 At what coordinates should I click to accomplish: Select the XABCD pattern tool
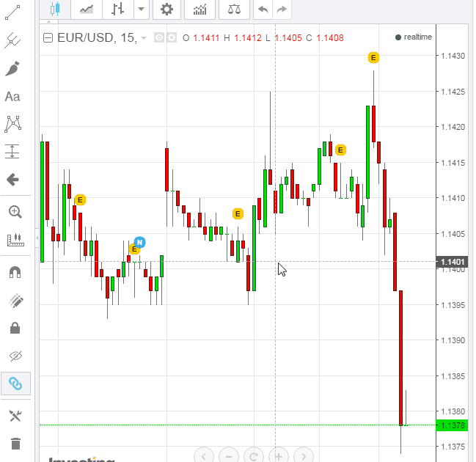12,124
